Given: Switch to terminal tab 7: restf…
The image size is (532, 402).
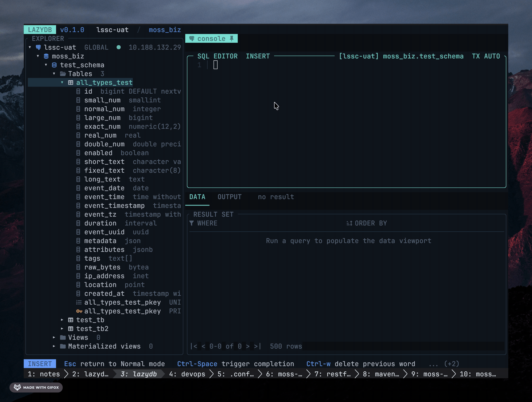Looking at the screenshot, I should (332, 374).
